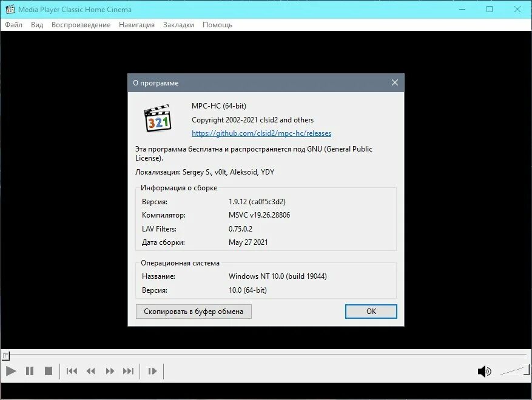The image size is (532, 400).
Task: Select the compiler value MSVC v19.26.28806
Action: click(259, 215)
